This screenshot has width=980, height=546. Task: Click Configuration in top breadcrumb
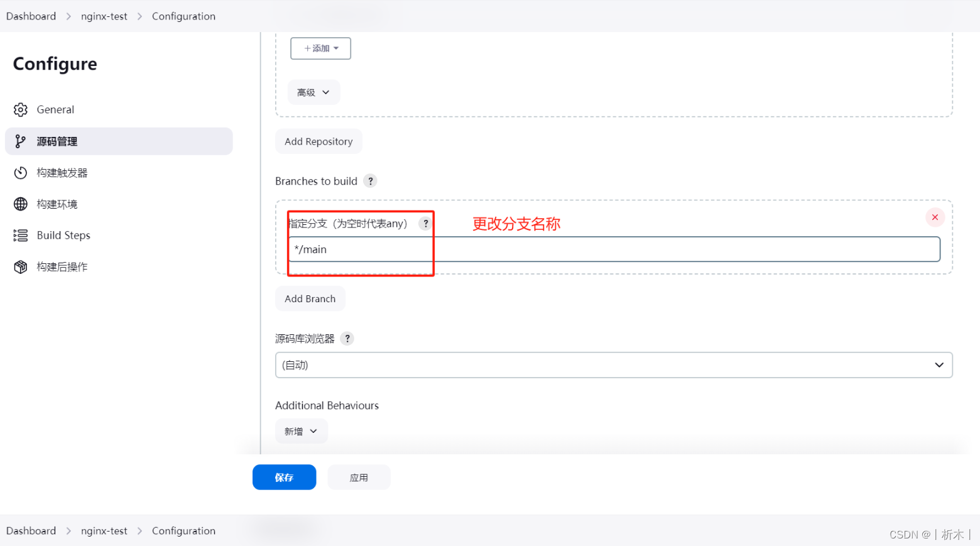pos(183,16)
